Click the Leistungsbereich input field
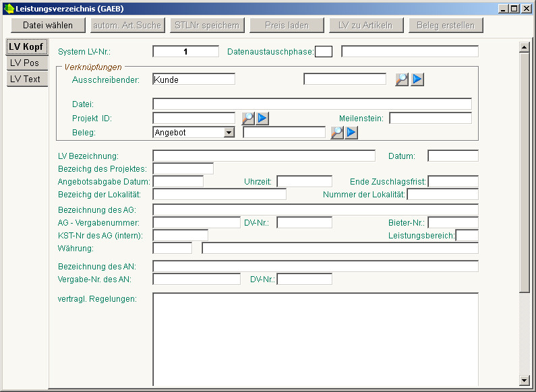The height and width of the screenshot is (392, 536). coord(467,235)
